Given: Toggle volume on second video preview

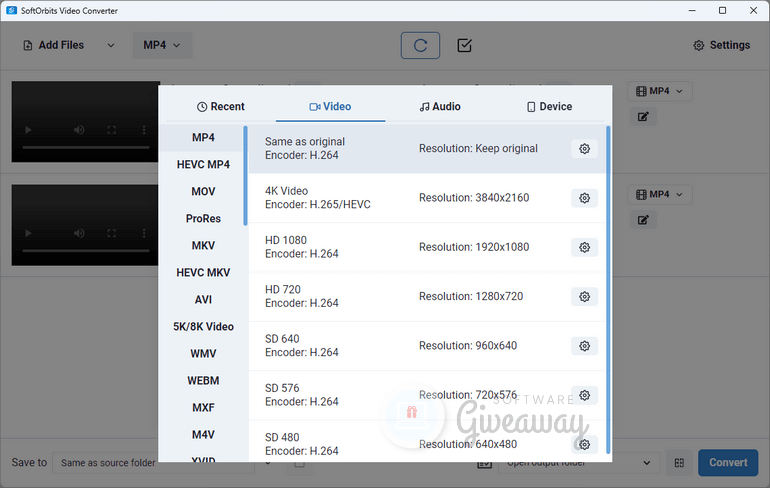Looking at the screenshot, I should [79, 233].
